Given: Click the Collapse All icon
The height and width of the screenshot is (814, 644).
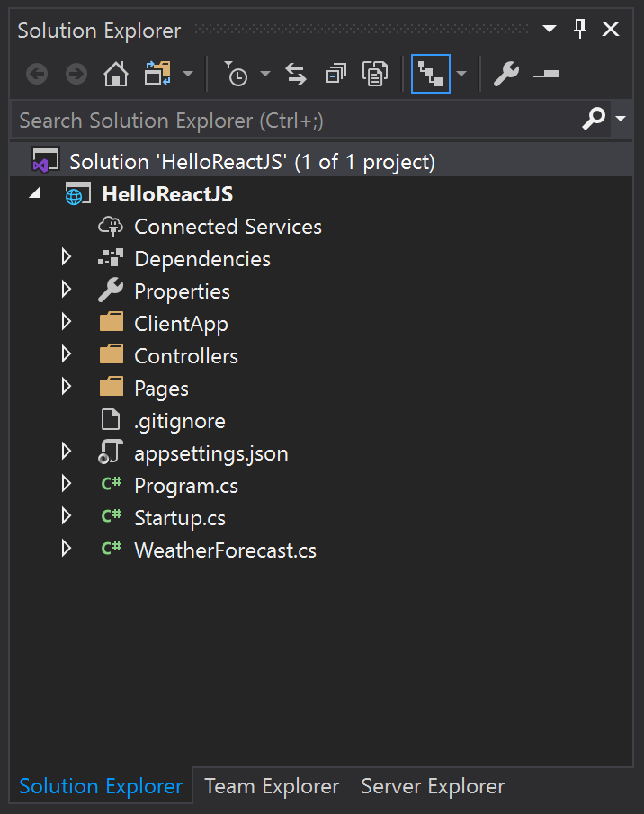Looking at the screenshot, I should click(x=336, y=74).
